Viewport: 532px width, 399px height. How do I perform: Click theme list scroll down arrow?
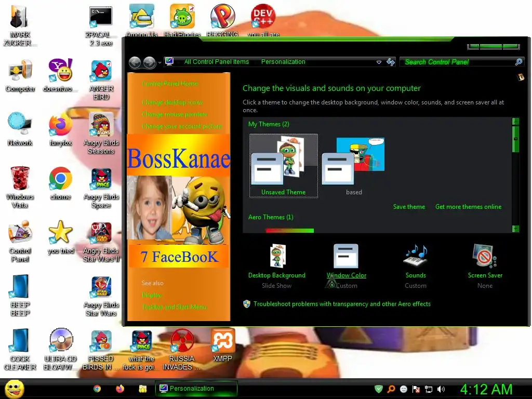515,229
